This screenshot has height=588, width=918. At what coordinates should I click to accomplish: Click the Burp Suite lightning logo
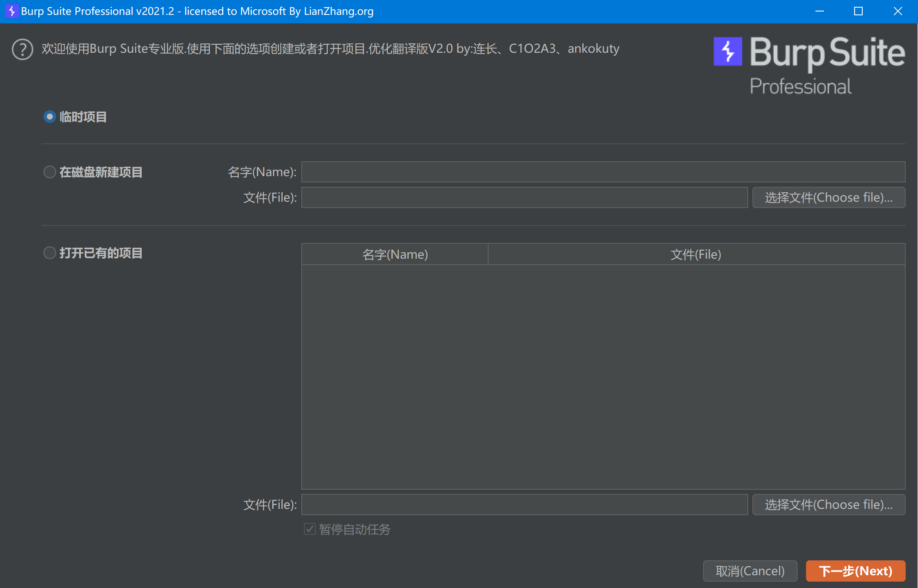[x=727, y=51]
